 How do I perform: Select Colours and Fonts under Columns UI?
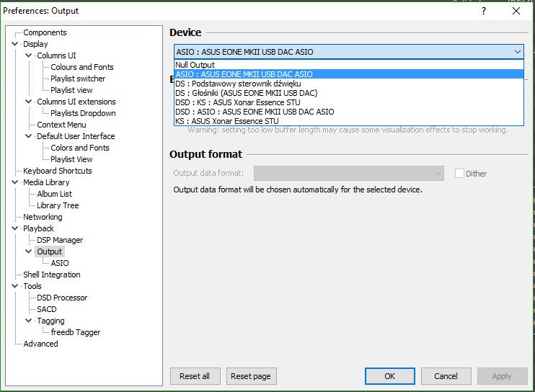[x=82, y=67]
